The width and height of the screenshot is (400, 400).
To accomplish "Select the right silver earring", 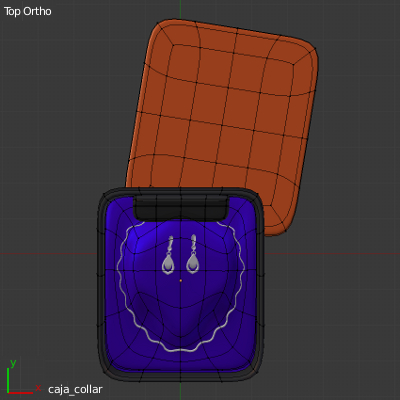I will tap(193, 254).
